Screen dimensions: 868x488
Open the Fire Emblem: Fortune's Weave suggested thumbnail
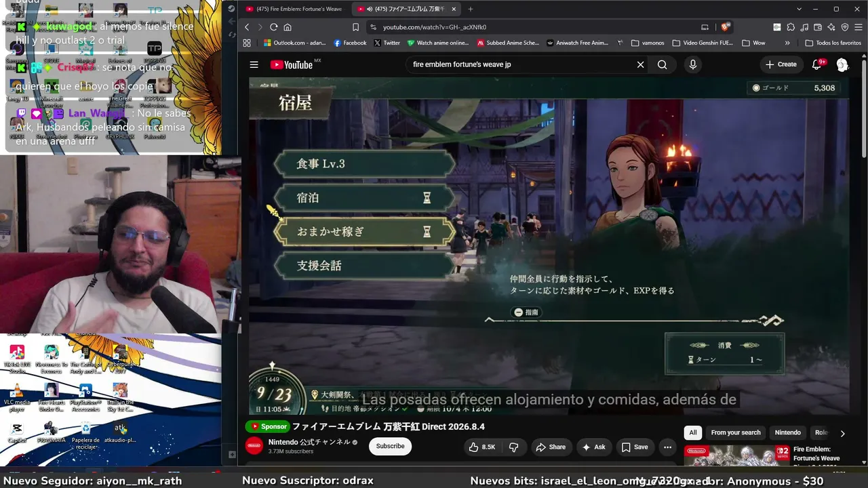click(x=736, y=457)
